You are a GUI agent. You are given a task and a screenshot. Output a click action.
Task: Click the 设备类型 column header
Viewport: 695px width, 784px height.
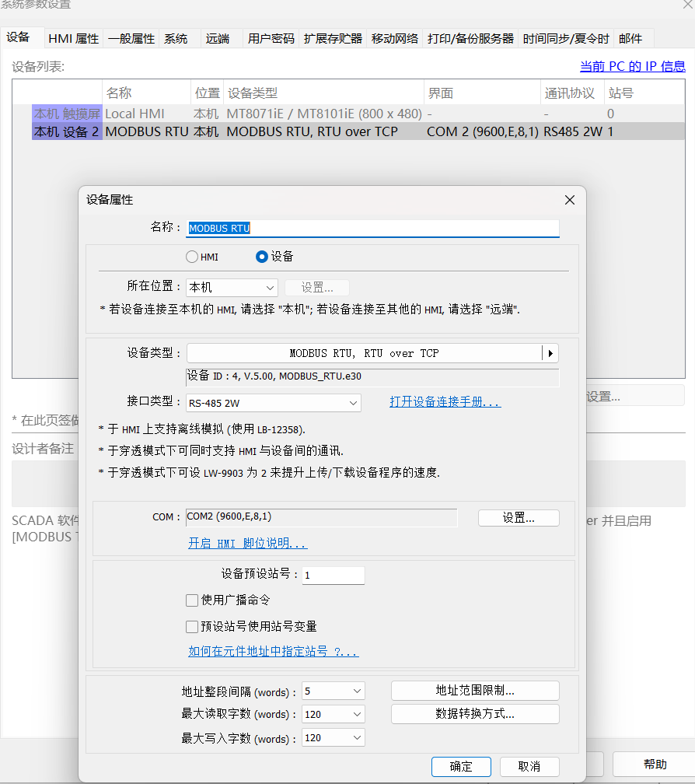tap(323, 93)
